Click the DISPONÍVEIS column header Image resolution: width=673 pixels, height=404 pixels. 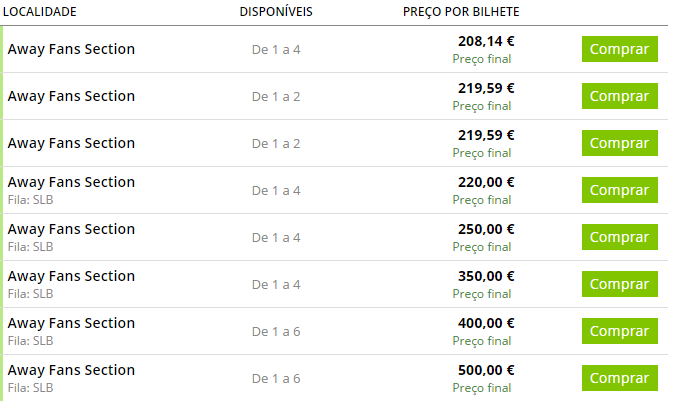[276, 11]
